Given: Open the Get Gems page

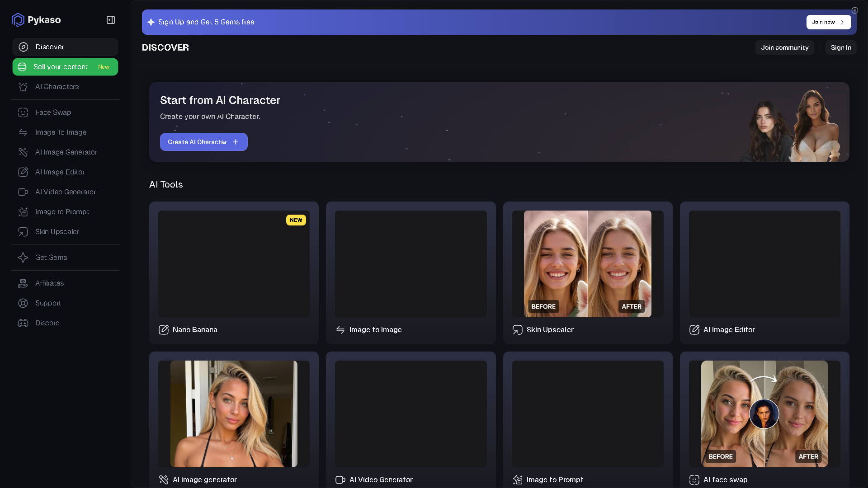Looking at the screenshot, I should tap(51, 257).
